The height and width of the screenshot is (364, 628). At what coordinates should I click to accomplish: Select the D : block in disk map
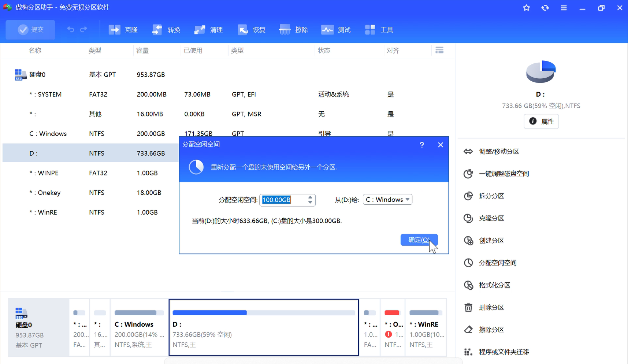click(264, 327)
